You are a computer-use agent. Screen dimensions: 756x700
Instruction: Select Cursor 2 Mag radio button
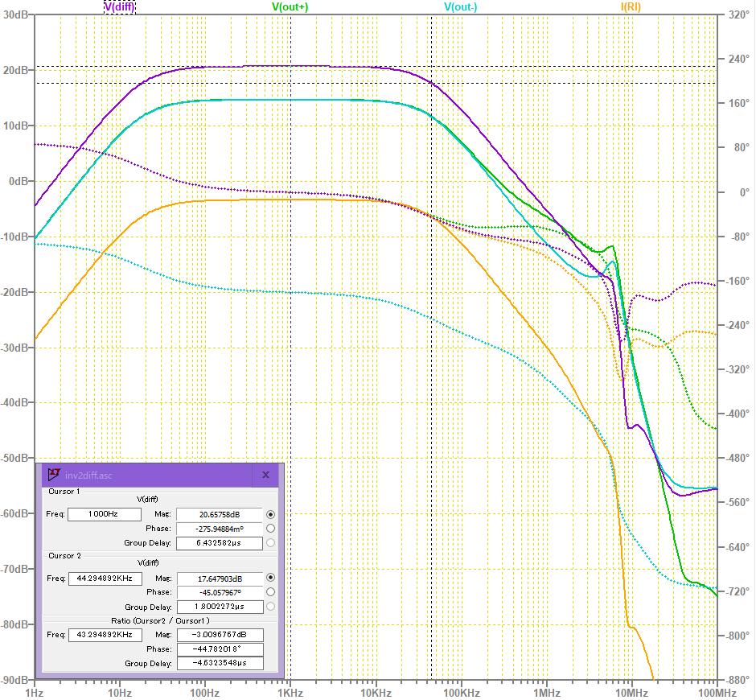pos(270,578)
